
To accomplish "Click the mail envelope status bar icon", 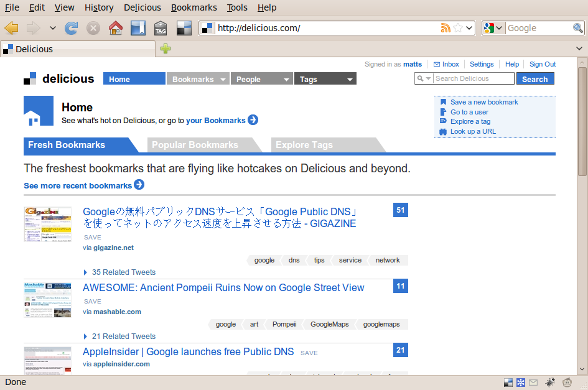I will (x=533, y=383).
